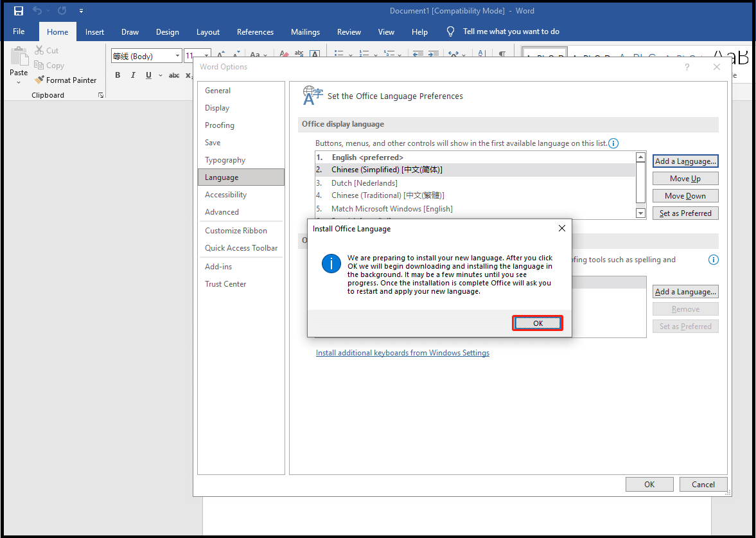Open the font name dropdown
Viewport: 756px width, 538px height.
click(178, 56)
